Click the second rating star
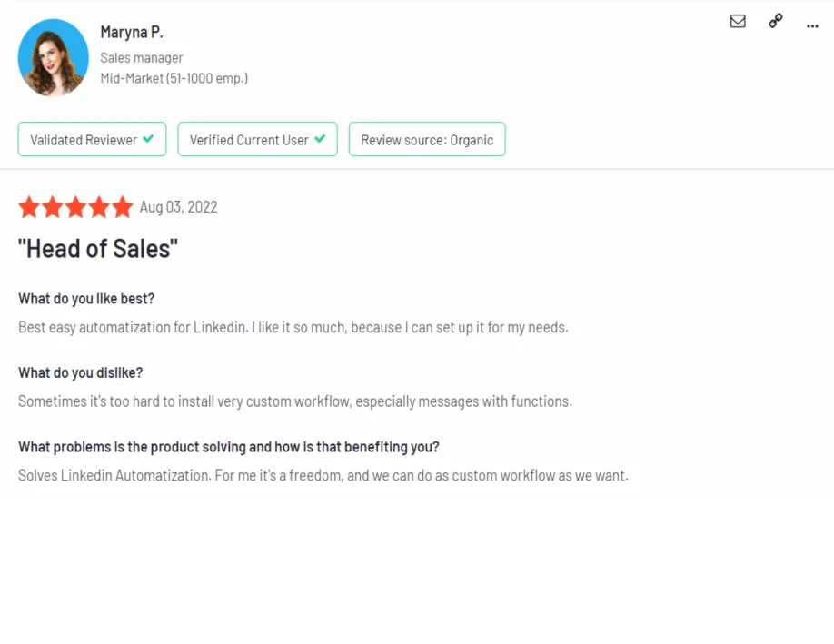834x644 pixels. (x=53, y=207)
